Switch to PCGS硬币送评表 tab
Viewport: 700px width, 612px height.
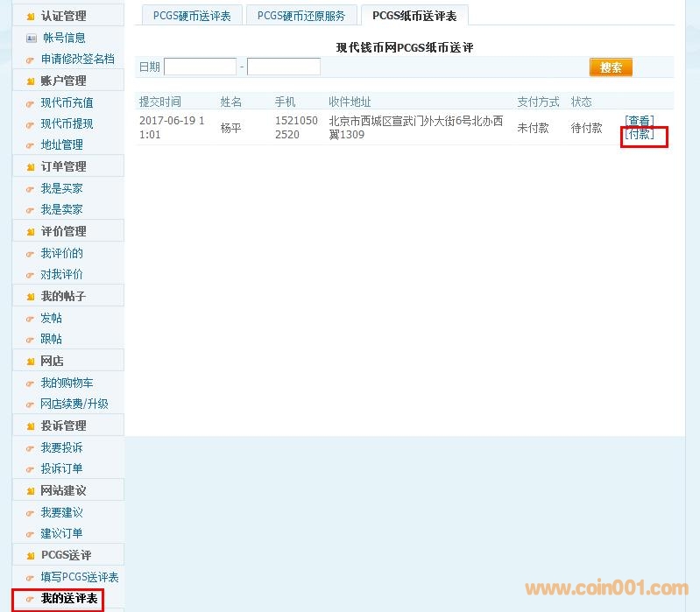click(192, 16)
